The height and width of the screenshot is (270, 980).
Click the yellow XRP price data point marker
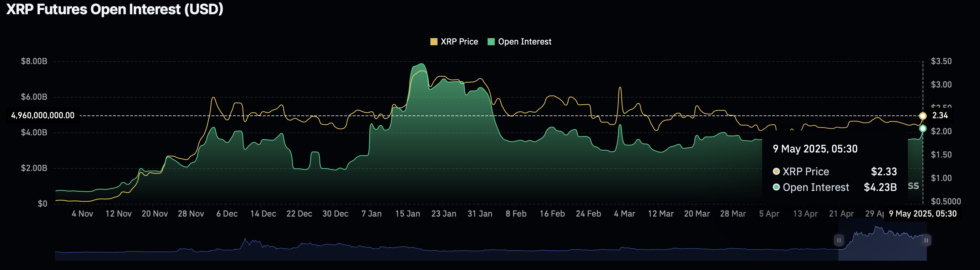point(923,116)
